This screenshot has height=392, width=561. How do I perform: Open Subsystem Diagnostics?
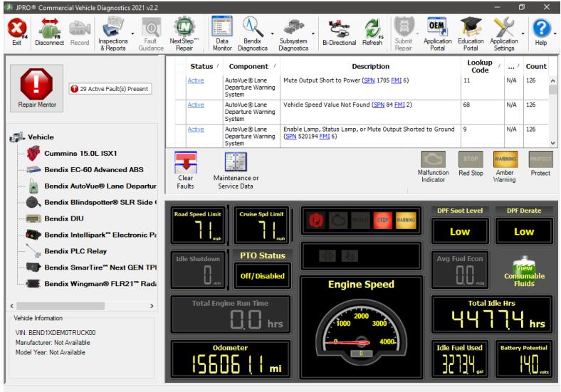(293, 34)
